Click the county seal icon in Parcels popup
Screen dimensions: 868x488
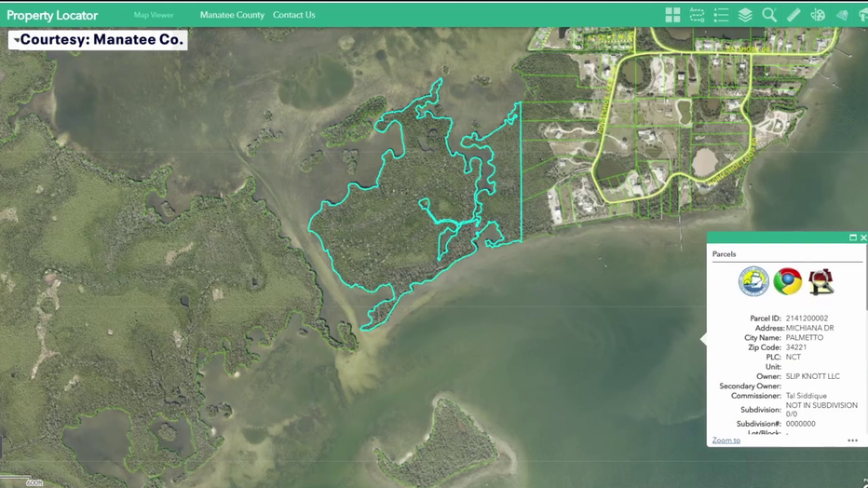coord(753,281)
